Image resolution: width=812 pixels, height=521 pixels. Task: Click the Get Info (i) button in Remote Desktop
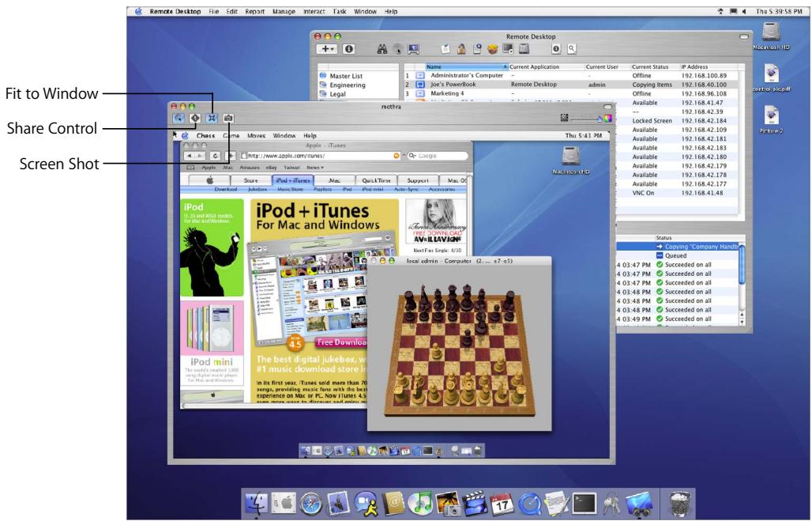point(349,49)
